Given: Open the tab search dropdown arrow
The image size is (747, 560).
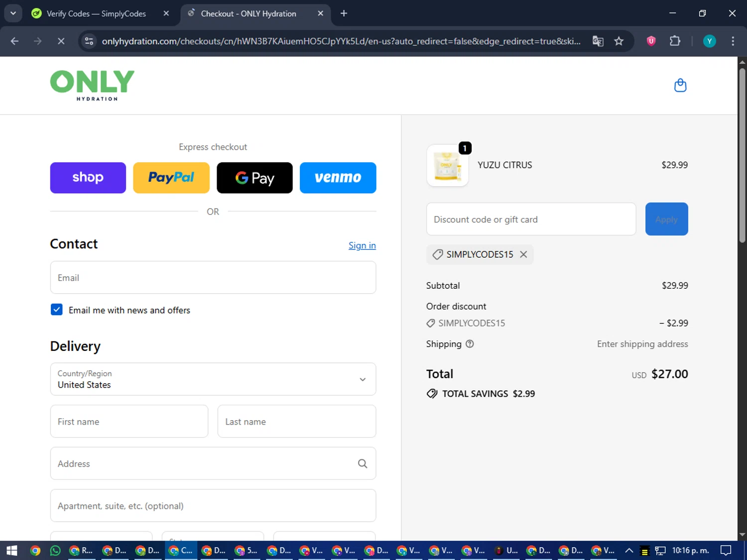Looking at the screenshot, I should (x=13, y=13).
